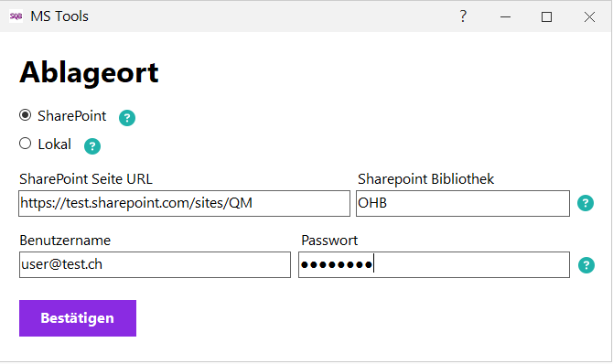
Task: Click the SQB app icon in title bar
Action: click(x=16, y=16)
